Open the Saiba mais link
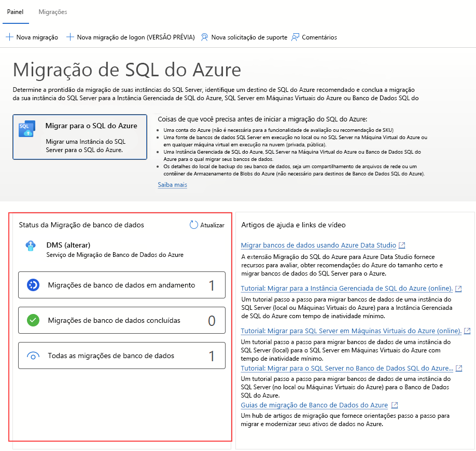Screen dimensions: 476x451 click(172, 185)
